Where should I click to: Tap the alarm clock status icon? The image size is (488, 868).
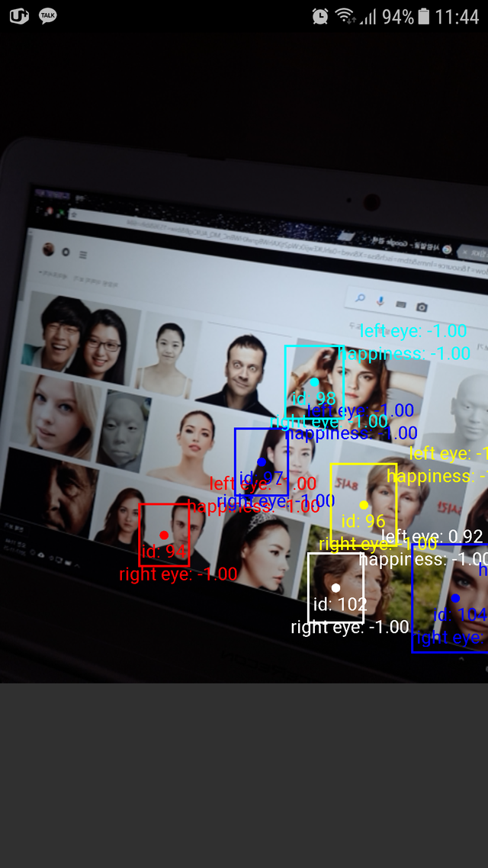319,17
